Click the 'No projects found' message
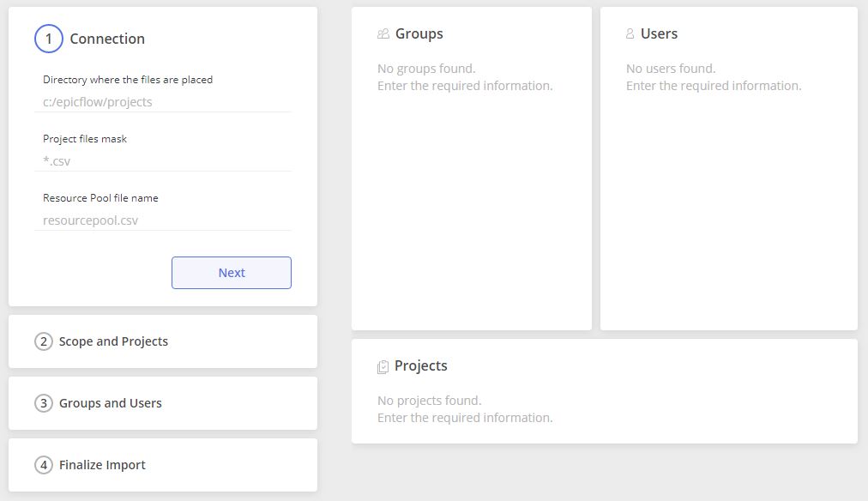 coord(430,401)
